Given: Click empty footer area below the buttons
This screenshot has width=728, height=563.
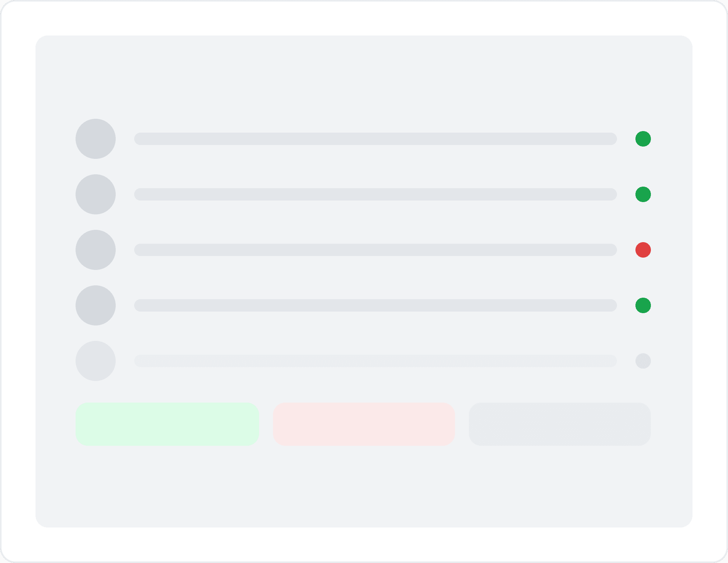Looking at the screenshot, I should click(364, 487).
